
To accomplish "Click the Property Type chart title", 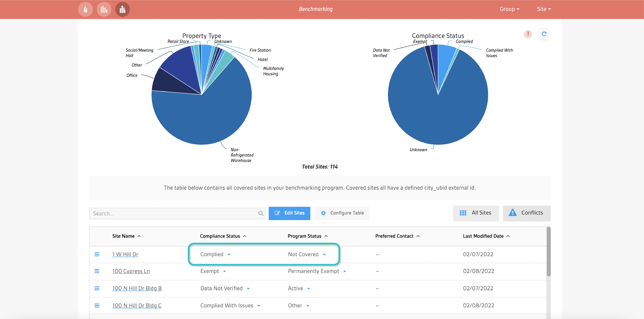I will [201, 36].
